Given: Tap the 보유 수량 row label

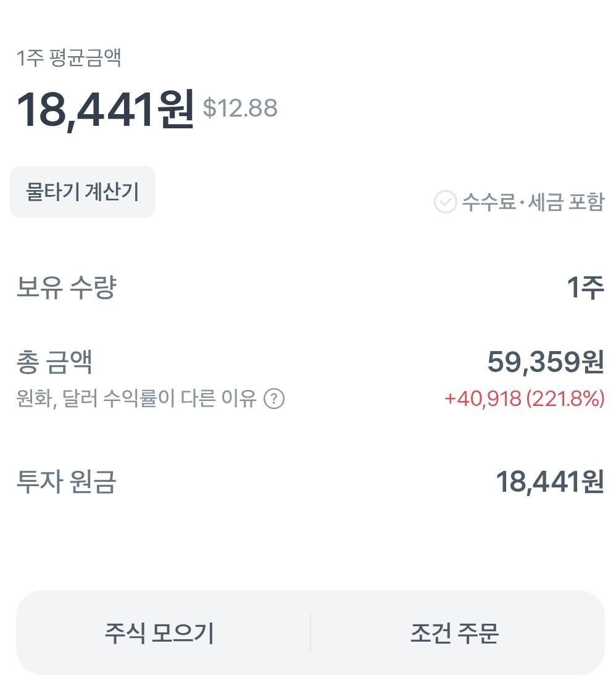Looking at the screenshot, I should click(66, 288).
